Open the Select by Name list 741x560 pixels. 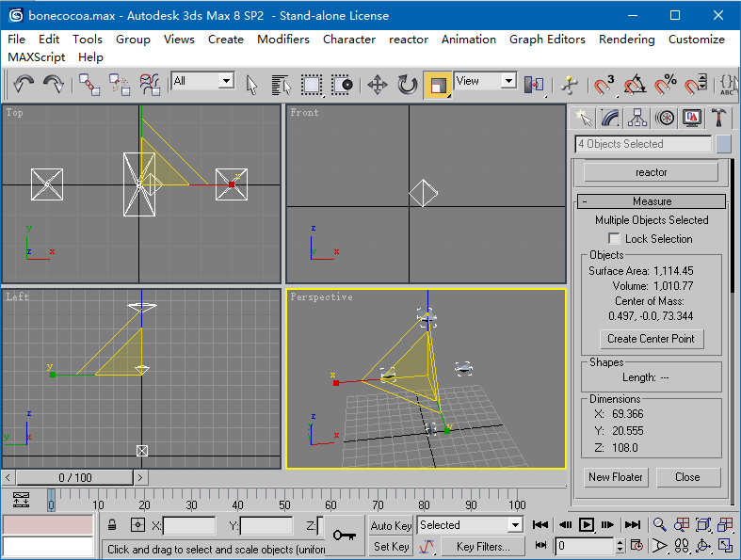[281, 85]
